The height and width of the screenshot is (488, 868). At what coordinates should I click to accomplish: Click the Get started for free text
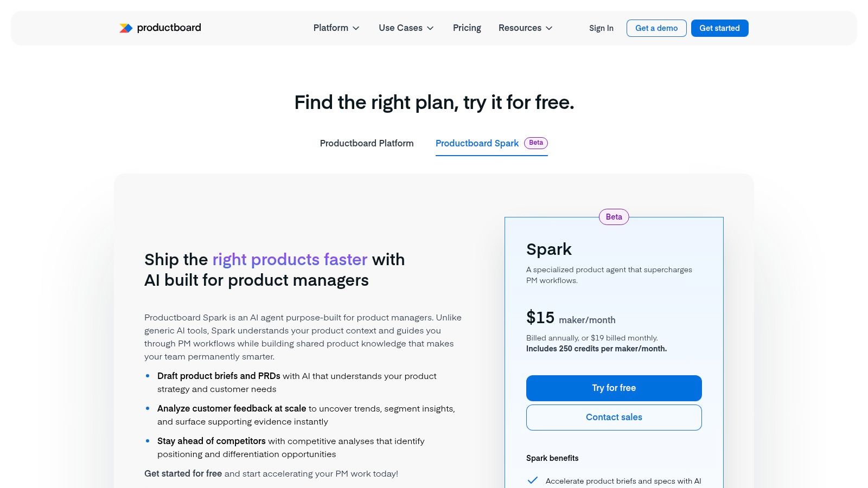click(182, 473)
